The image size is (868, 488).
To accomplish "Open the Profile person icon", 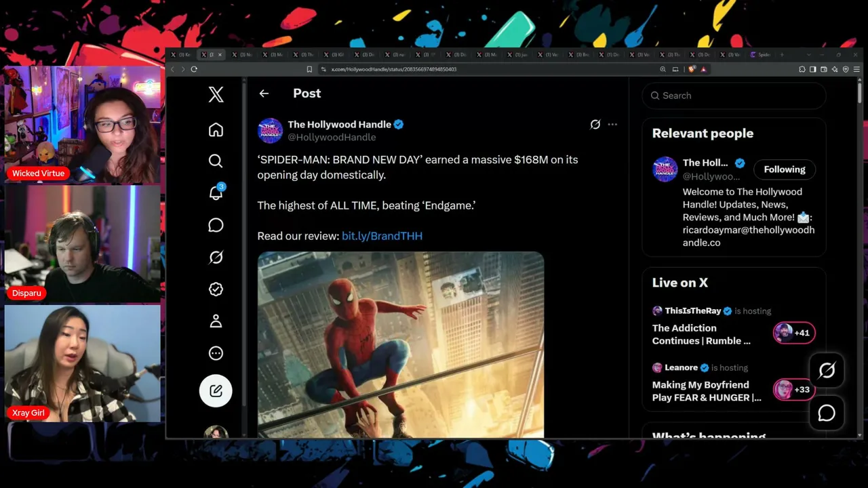I will pyautogui.click(x=216, y=321).
